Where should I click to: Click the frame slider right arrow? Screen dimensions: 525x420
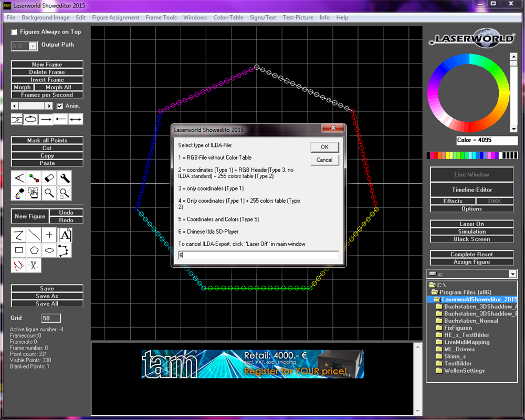point(49,106)
